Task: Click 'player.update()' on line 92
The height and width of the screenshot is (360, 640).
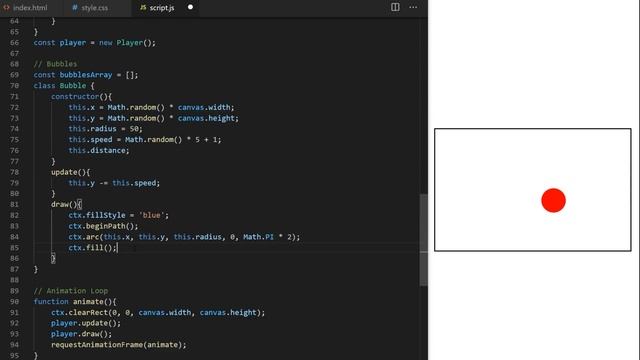Action: click(84, 323)
